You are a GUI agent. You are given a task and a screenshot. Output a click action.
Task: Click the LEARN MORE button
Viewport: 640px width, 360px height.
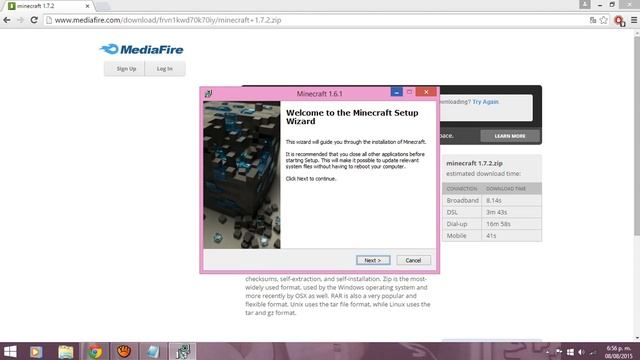(x=510, y=136)
